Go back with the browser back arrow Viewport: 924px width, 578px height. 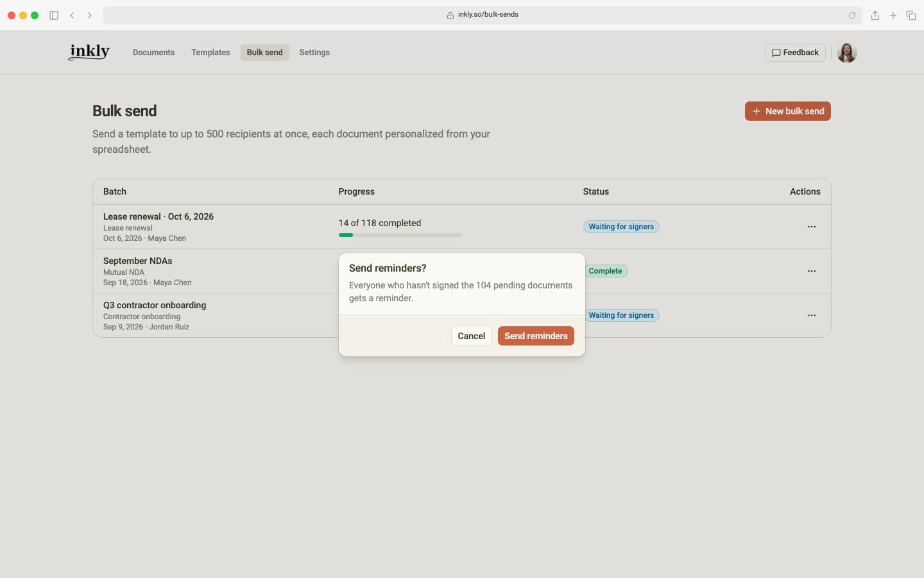[72, 15]
